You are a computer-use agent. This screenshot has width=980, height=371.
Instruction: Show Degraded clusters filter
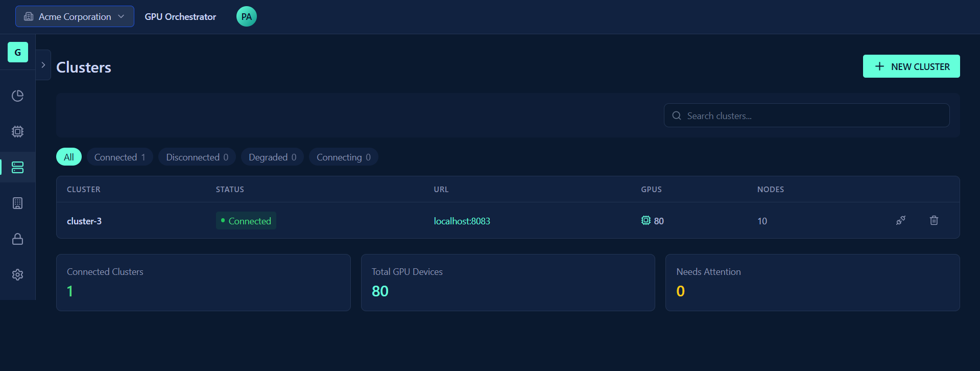[272, 157]
